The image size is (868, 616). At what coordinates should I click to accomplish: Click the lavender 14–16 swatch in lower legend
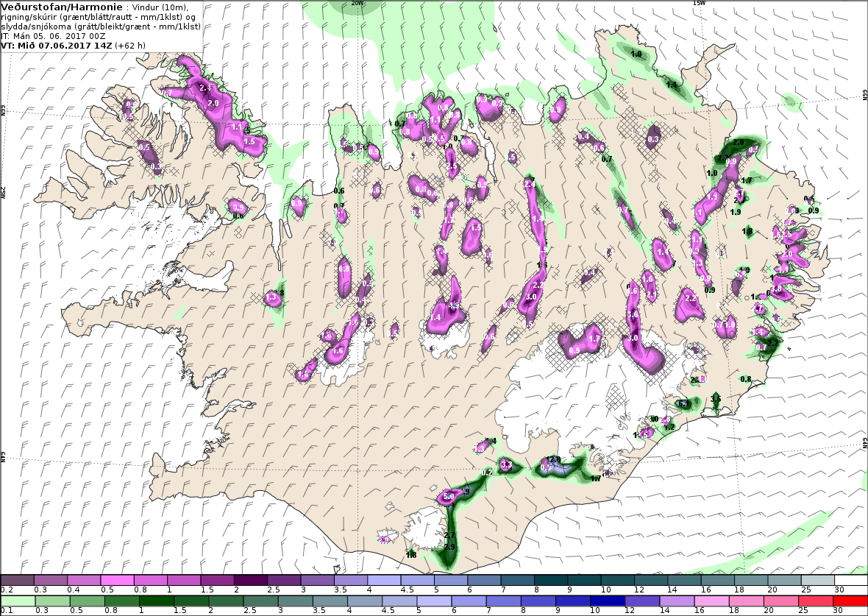tap(677, 601)
